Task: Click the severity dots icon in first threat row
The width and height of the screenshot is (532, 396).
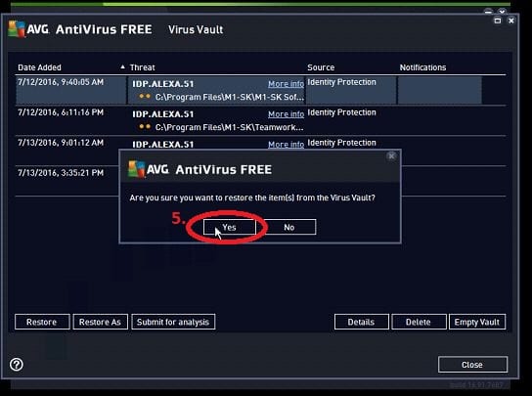Action: [x=145, y=97]
